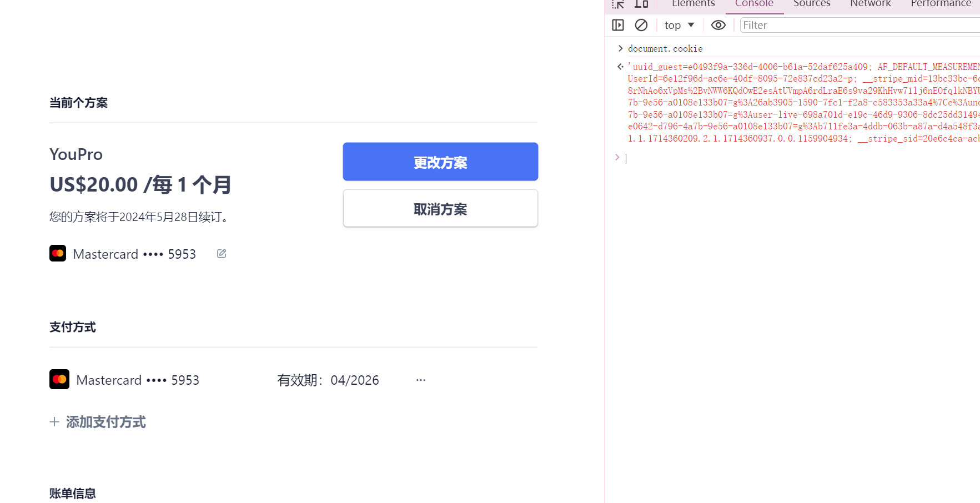
Task: Click the 取消方案 button
Action: tap(440, 209)
